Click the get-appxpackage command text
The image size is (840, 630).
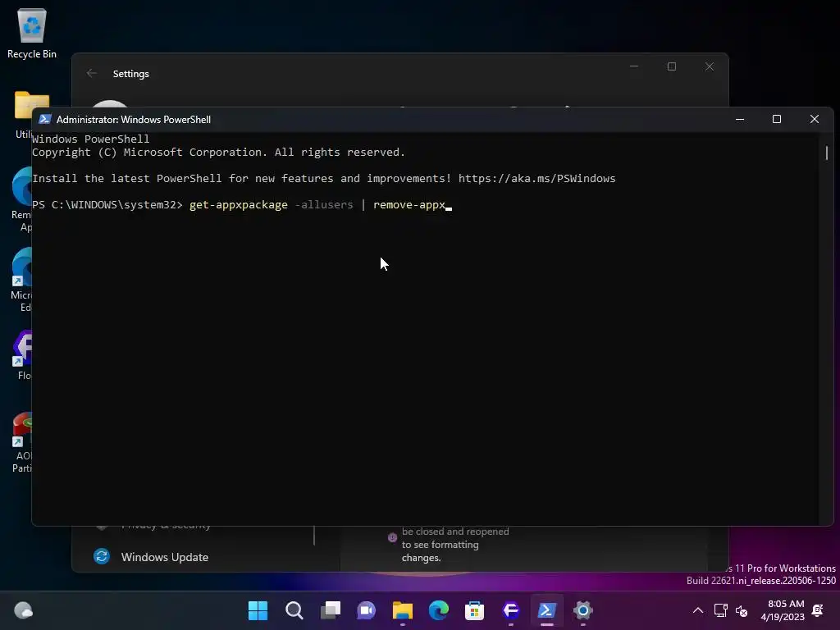click(239, 204)
